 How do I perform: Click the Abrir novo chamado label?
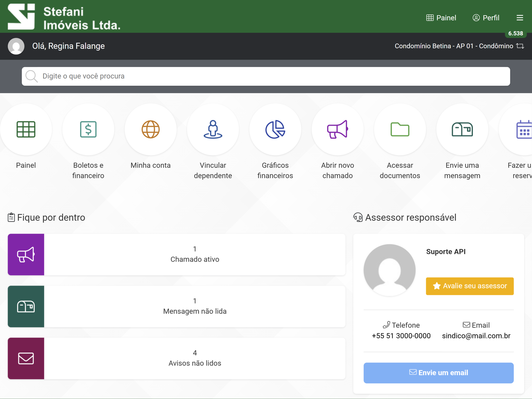[x=337, y=170]
